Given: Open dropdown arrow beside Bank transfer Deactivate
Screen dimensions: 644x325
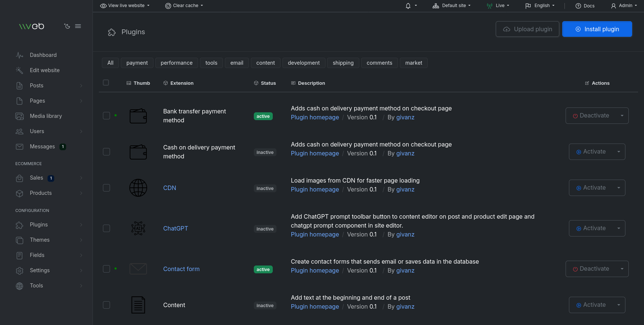Looking at the screenshot, I should [622, 116].
